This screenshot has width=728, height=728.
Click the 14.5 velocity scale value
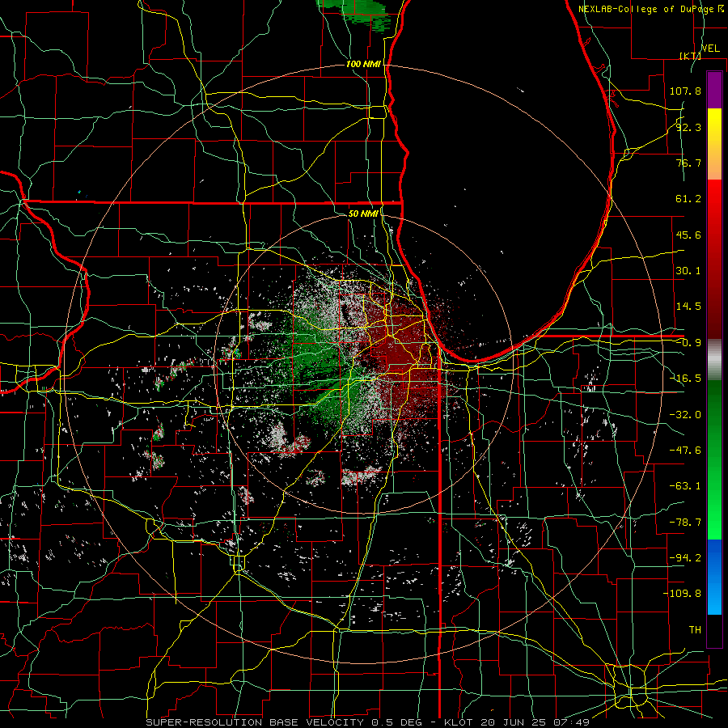tap(688, 307)
